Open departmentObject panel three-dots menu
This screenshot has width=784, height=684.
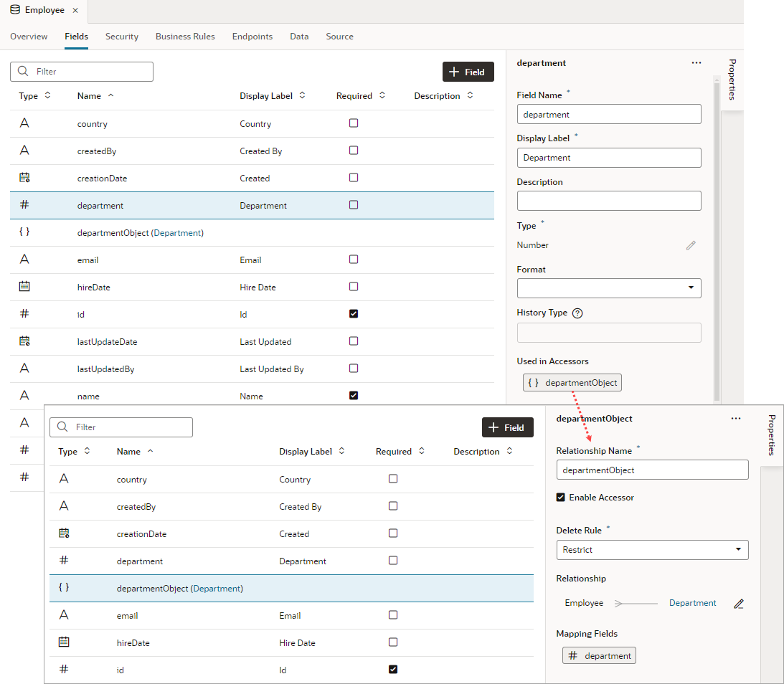pos(736,419)
